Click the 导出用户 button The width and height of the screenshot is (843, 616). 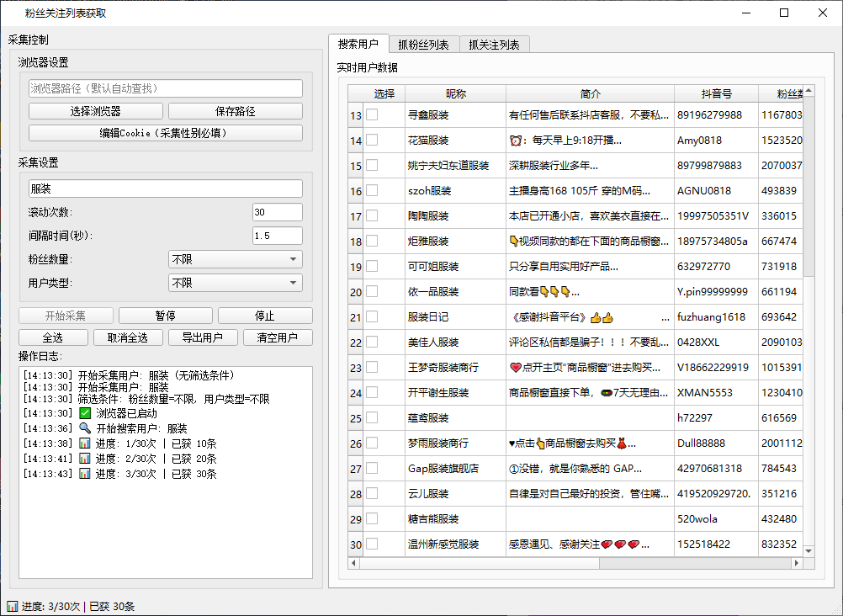pos(203,337)
